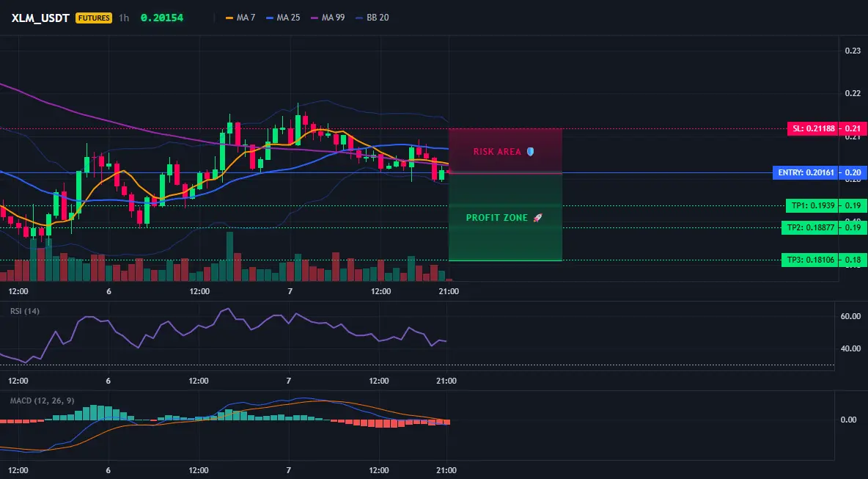Toggle the MA 7 legend entry
Image resolution: width=868 pixels, height=479 pixels.
(240, 18)
